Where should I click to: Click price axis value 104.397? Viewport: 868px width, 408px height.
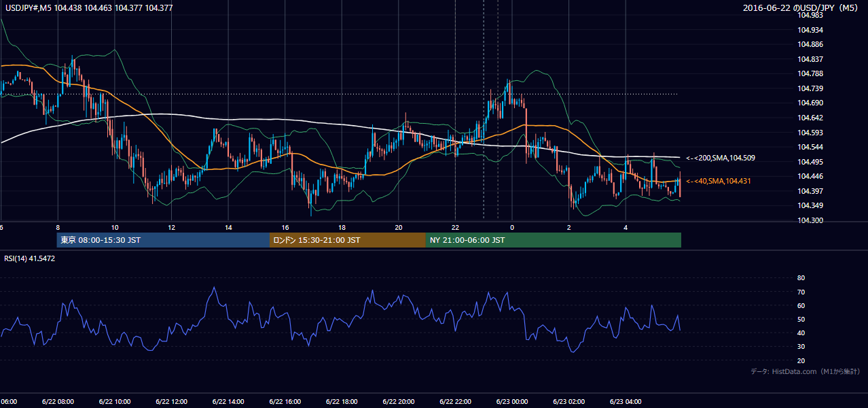pos(810,191)
